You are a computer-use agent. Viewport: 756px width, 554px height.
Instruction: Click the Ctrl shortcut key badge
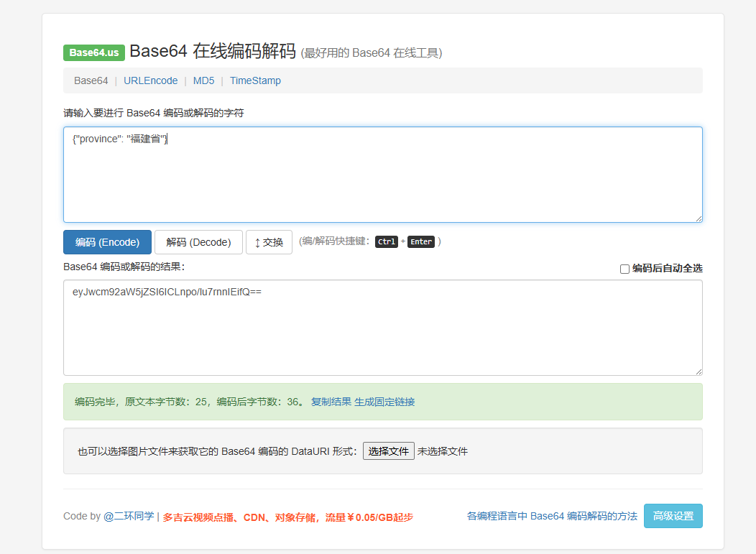pos(386,241)
